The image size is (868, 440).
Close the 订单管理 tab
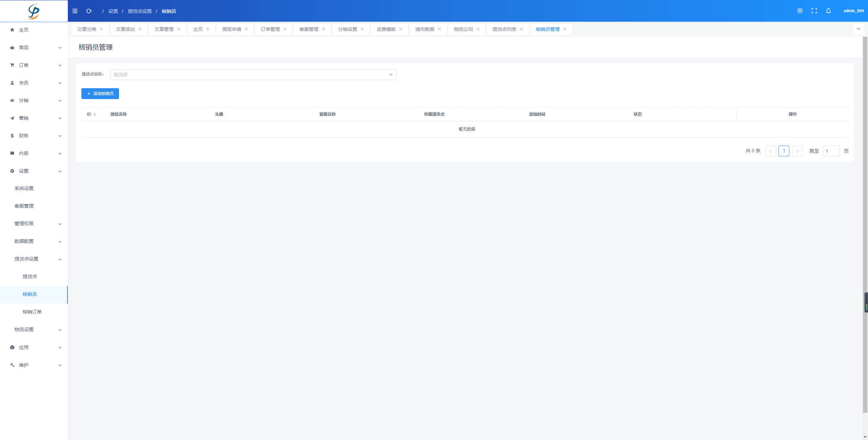pos(285,29)
